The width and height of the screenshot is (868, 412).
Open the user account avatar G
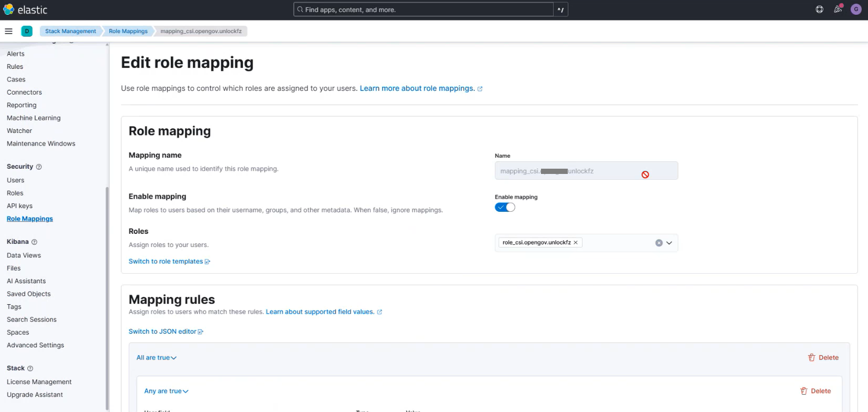click(x=856, y=9)
